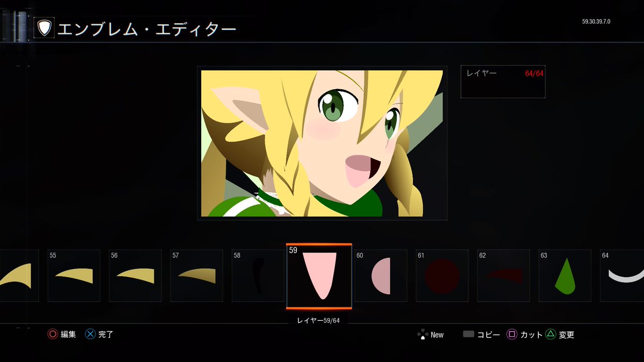Click the レイヤー59/64 caption below selected layer
Screen dimensions: 644x362
[319, 320]
